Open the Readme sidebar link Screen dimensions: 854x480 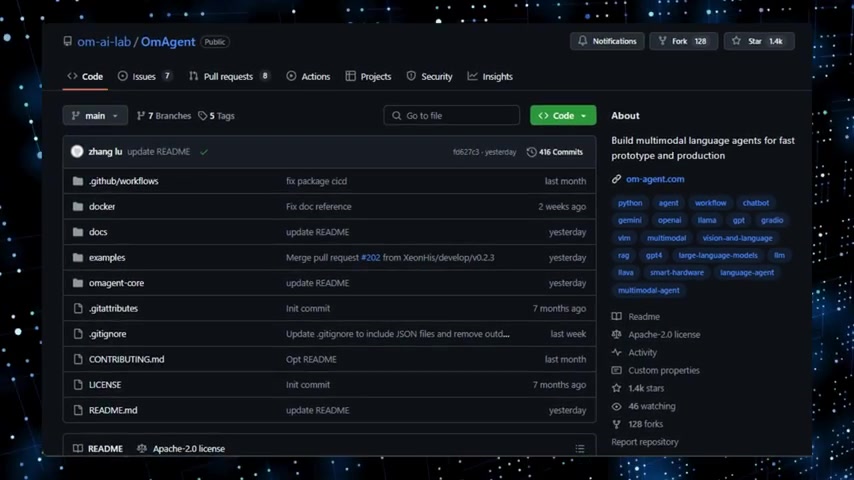click(x=636, y=317)
